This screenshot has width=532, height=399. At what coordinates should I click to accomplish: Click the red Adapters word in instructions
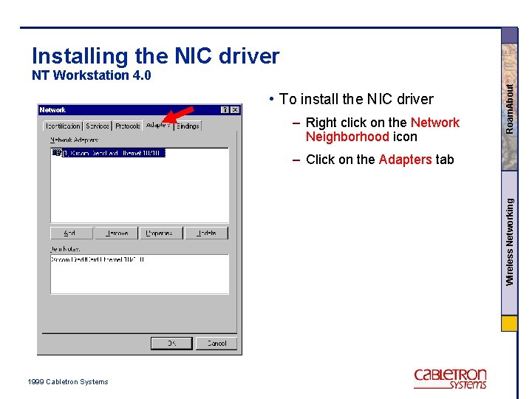[x=405, y=160]
